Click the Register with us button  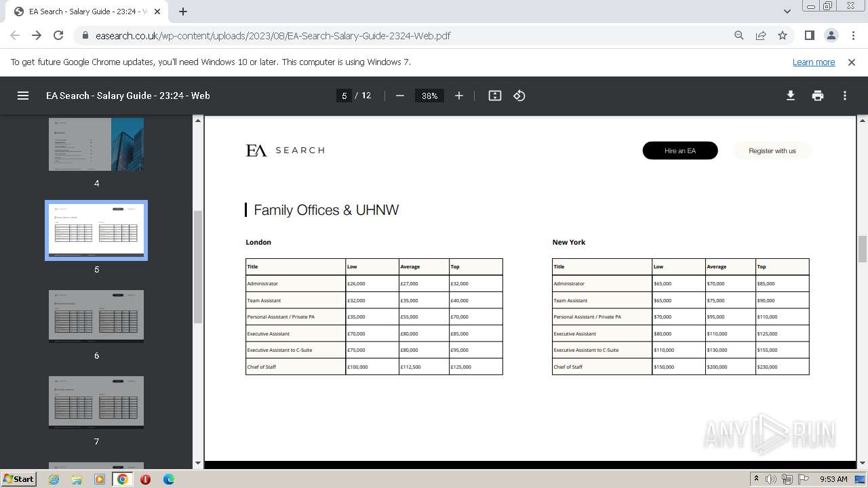772,150
